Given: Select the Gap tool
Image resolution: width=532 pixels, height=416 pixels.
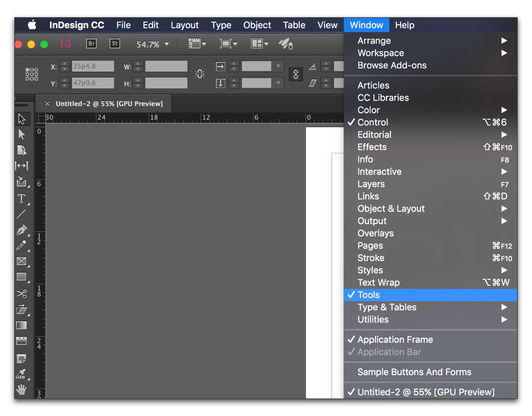Looking at the screenshot, I should coord(22,166).
